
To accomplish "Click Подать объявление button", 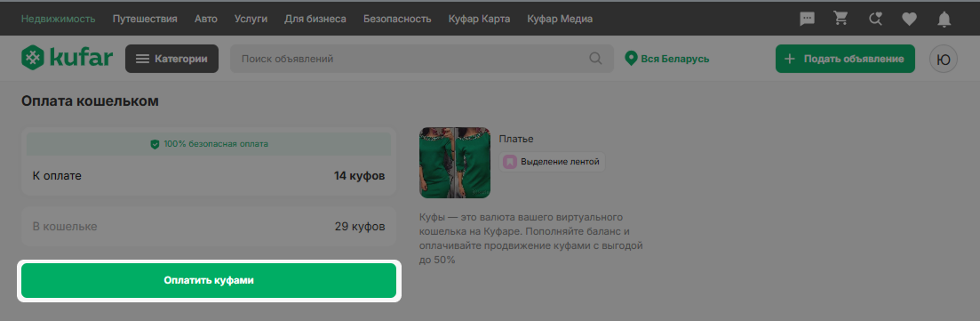I will click(845, 59).
